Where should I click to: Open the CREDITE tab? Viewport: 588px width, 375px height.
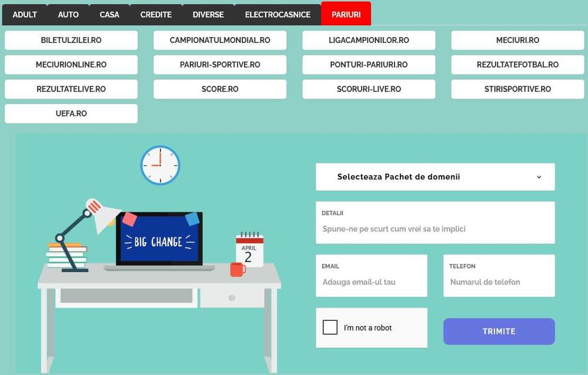[x=156, y=15]
